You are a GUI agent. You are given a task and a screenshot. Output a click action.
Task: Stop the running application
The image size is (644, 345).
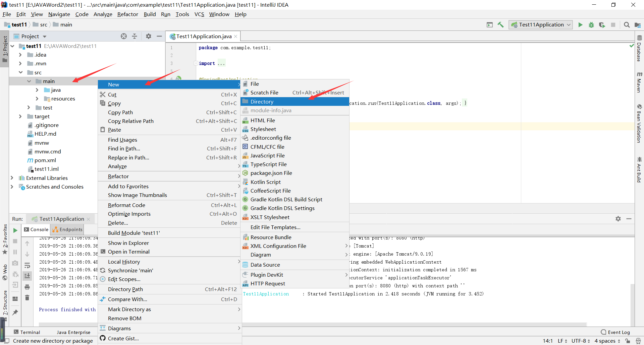coord(614,25)
